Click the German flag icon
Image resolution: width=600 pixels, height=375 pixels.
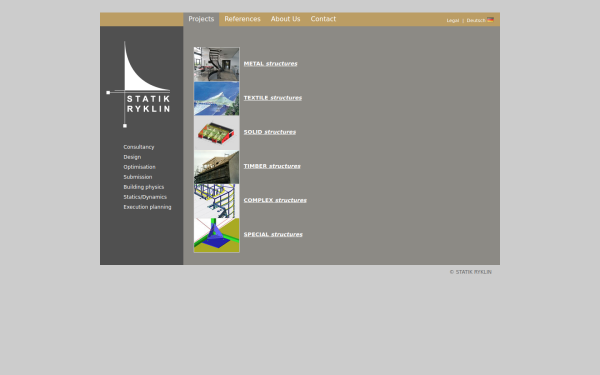point(490,20)
